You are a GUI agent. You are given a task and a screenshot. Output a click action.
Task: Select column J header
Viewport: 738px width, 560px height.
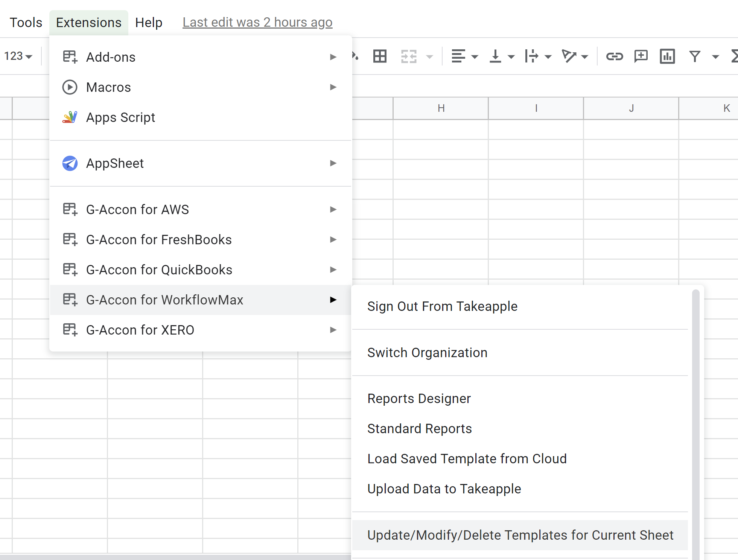tap(631, 108)
